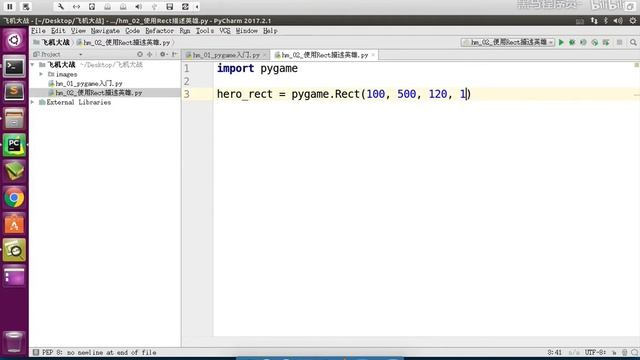
Task: Click the grey stop button in toolbar
Action: (x=620, y=42)
